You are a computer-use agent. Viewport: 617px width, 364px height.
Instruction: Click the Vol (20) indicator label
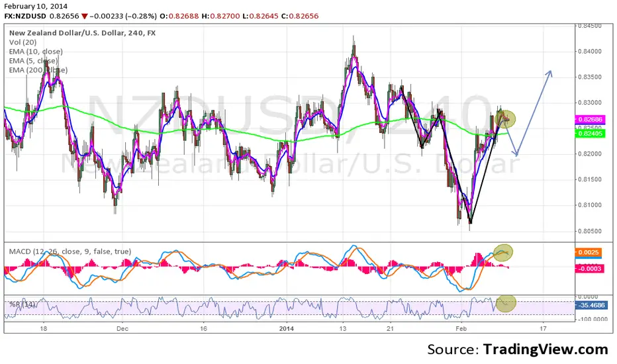coord(23,42)
